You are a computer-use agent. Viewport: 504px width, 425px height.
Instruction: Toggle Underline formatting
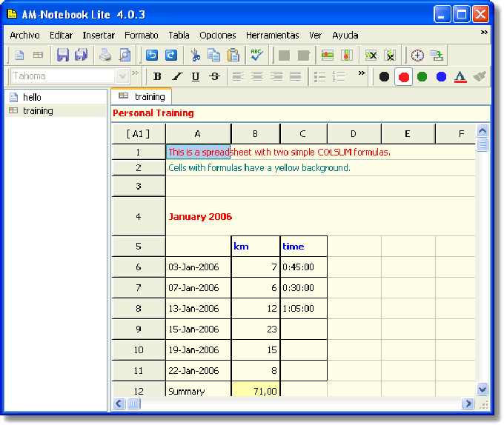click(x=196, y=76)
